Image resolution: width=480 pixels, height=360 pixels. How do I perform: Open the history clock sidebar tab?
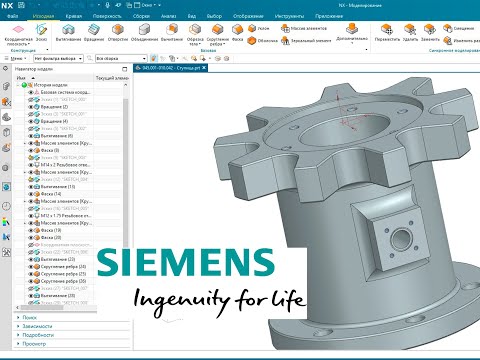(x=6, y=206)
